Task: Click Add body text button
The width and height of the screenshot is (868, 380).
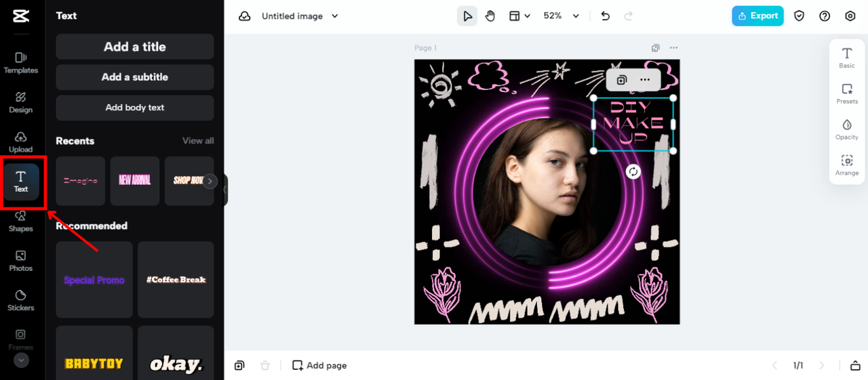Action: [135, 108]
